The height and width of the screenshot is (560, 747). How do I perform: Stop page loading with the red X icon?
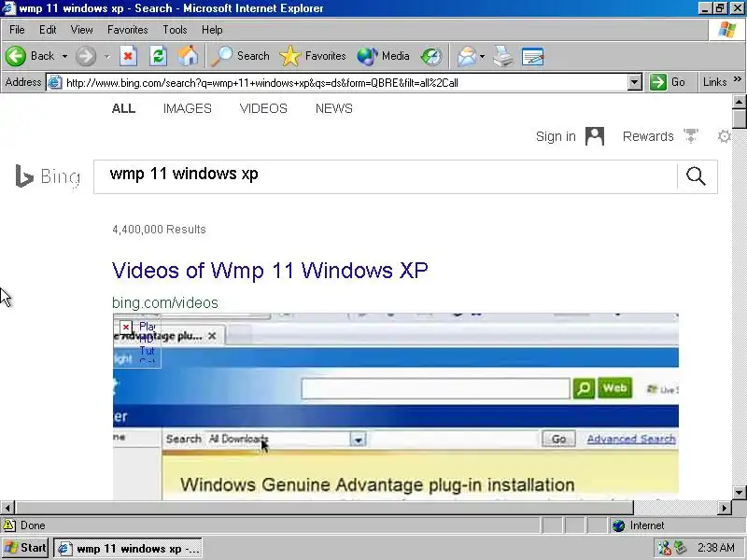coord(128,56)
